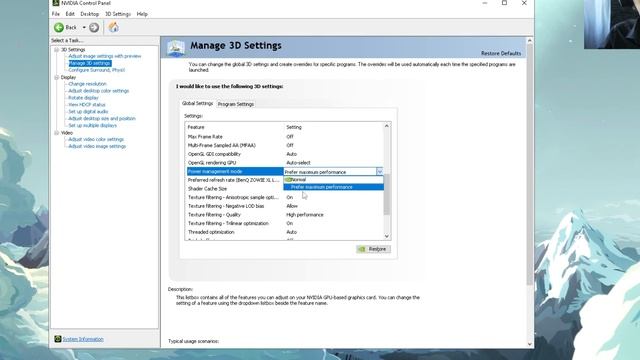Viewport: 640px width, 360px height.
Task: Open the Desktop menu
Action: click(x=89, y=14)
